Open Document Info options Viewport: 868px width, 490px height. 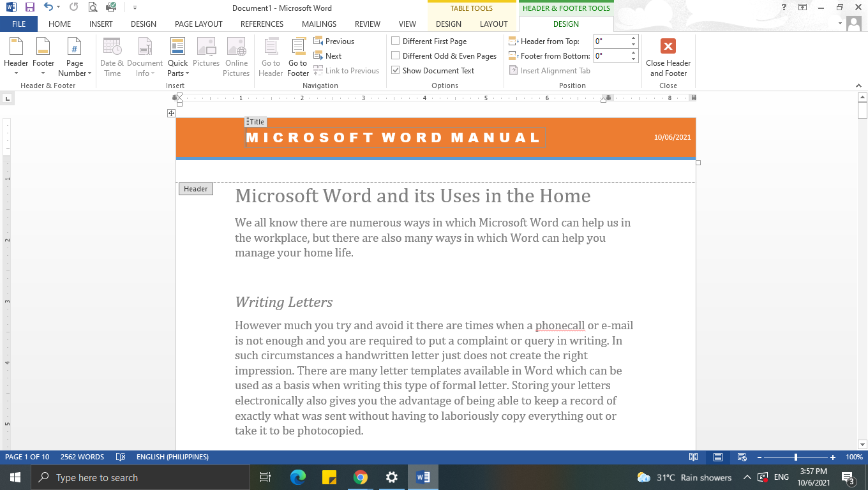pyautogui.click(x=145, y=56)
